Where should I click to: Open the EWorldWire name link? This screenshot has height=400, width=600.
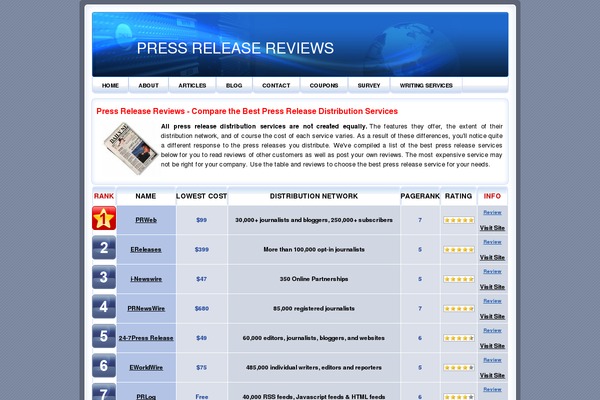[146, 367]
